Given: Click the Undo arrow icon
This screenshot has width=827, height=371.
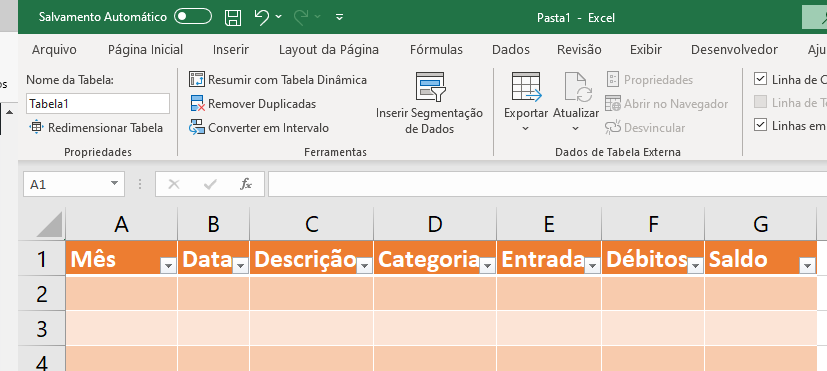Looking at the screenshot, I should [262, 17].
